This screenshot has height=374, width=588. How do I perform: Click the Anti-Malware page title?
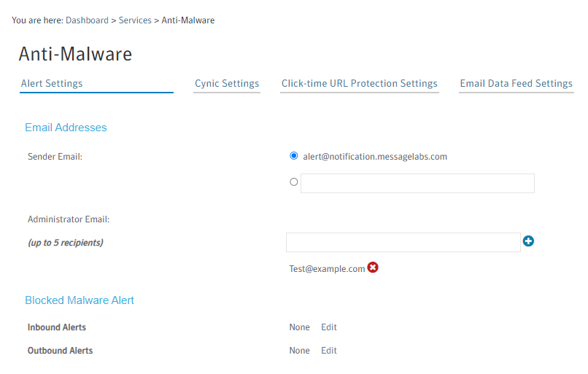point(75,54)
